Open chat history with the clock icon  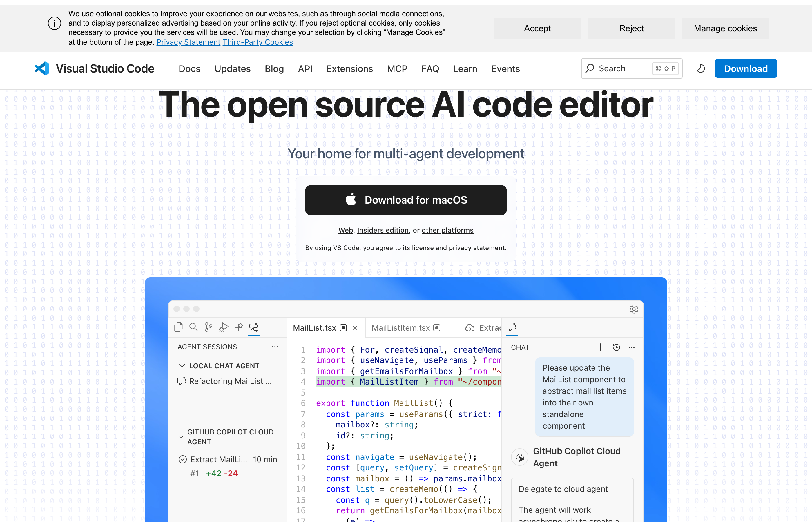click(617, 347)
